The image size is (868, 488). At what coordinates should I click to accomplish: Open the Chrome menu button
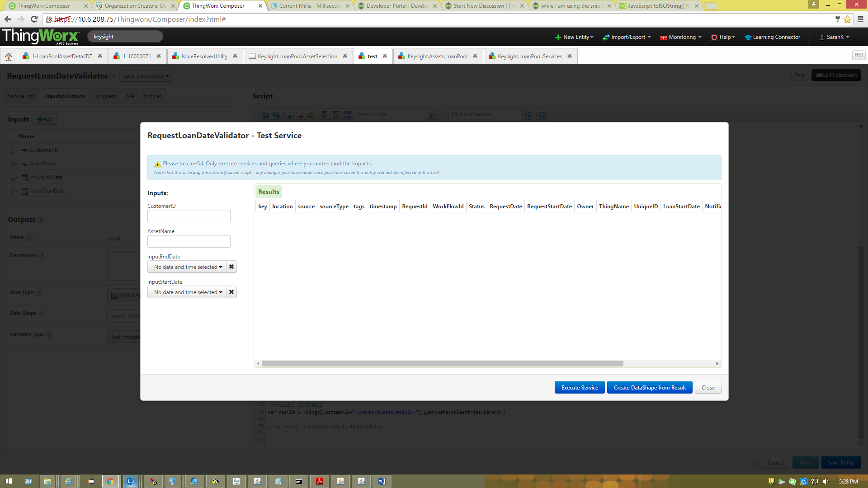[x=860, y=19]
